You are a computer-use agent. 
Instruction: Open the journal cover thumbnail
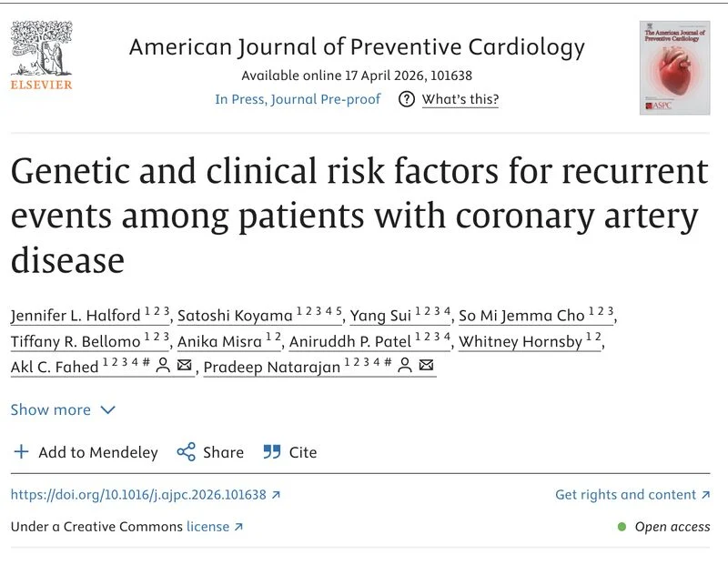click(673, 63)
